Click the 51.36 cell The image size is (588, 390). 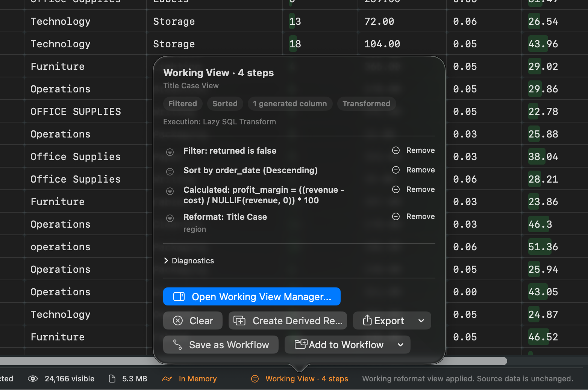[x=555, y=247]
